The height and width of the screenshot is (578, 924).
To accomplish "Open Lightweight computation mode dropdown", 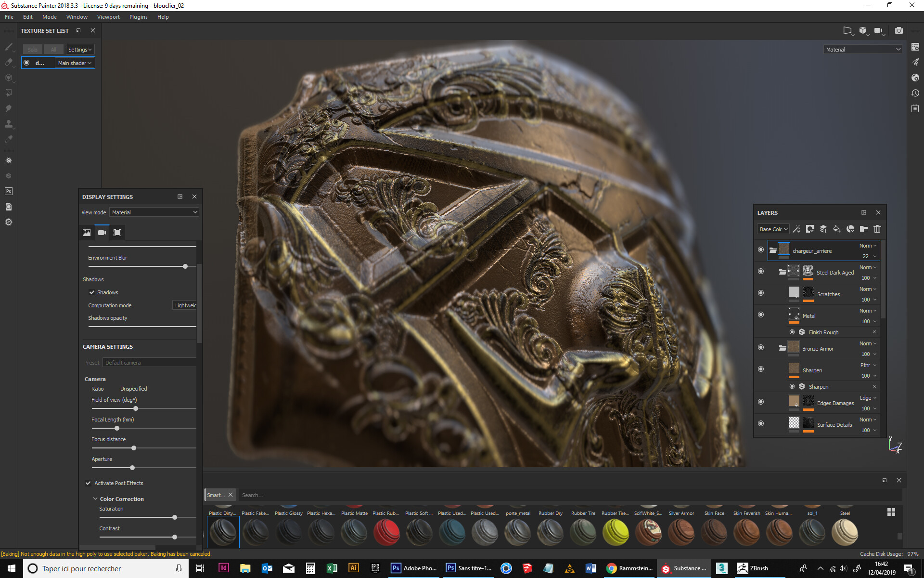I will point(185,305).
